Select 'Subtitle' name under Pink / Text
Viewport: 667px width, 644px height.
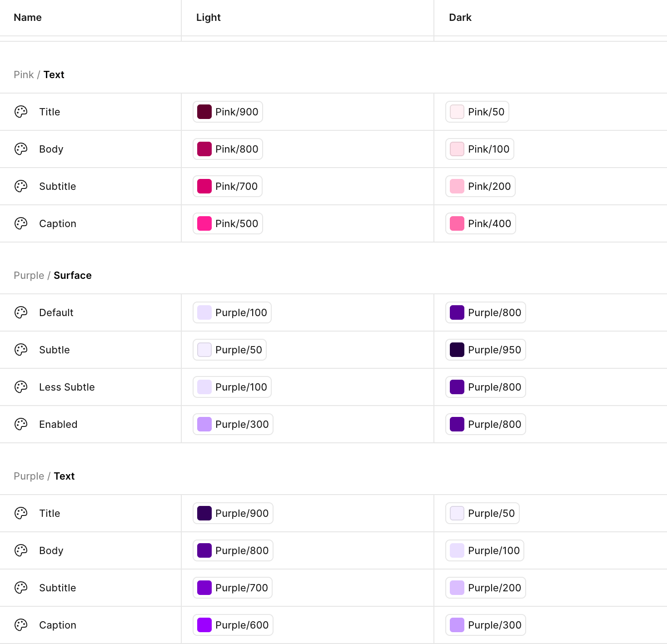58,186
